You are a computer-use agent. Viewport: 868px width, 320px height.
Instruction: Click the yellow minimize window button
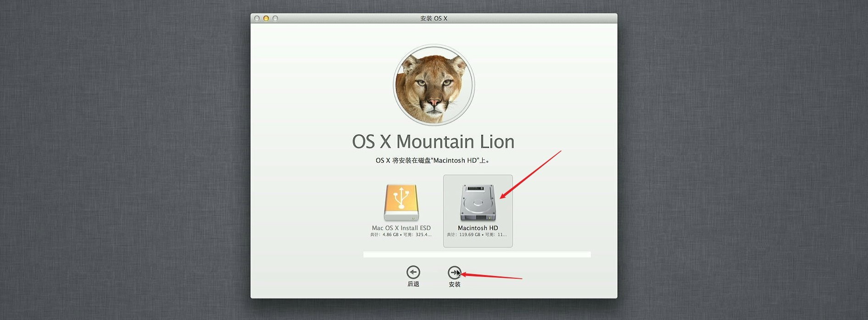click(266, 18)
